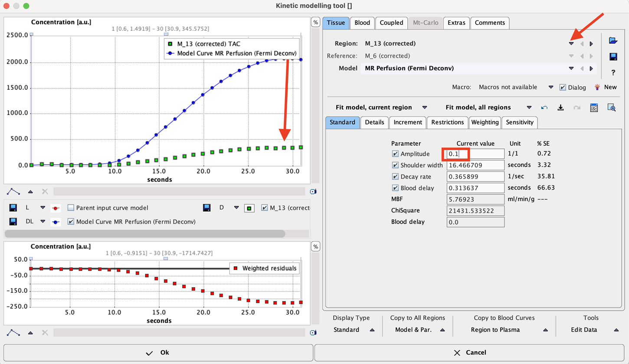This screenshot has width=629, height=364.
Task: Open the Extras tab
Action: [x=456, y=23]
